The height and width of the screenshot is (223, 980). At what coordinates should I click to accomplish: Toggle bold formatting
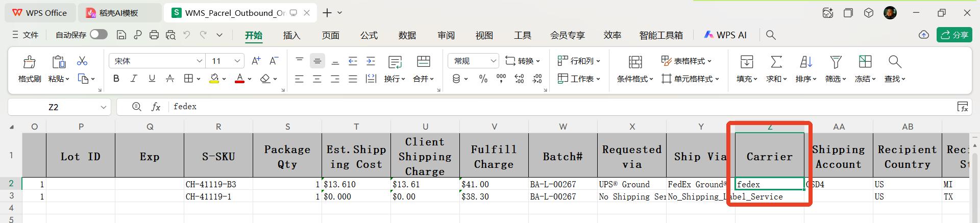(116, 79)
